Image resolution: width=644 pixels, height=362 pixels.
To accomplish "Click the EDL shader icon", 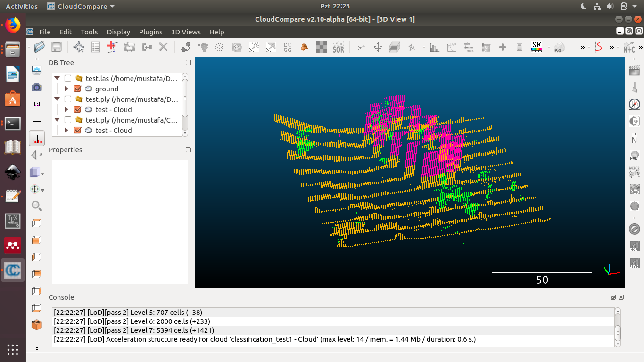I will [x=634, y=247].
